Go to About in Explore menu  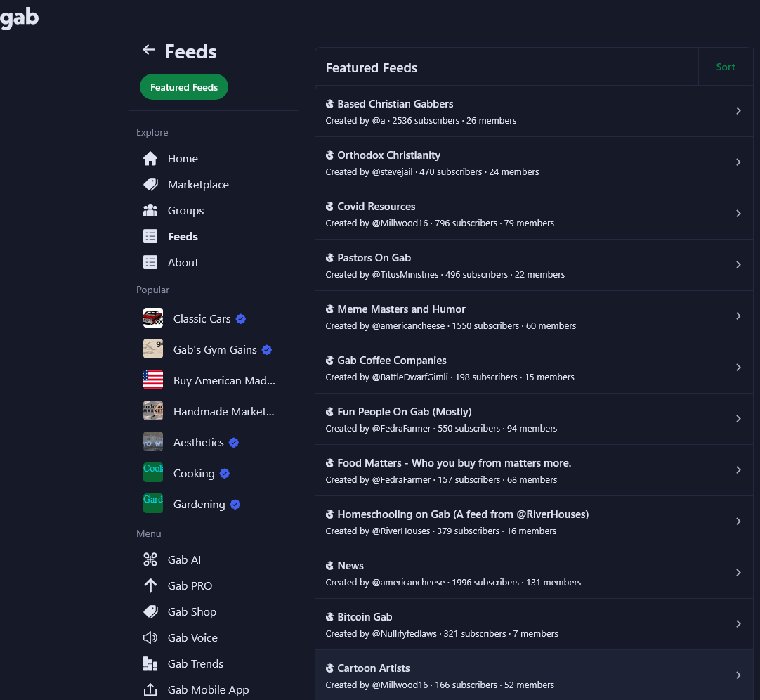click(183, 262)
